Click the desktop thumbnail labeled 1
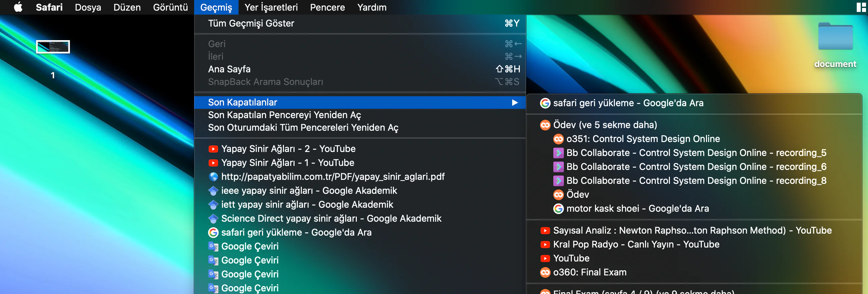868x294 pixels. click(x=53, y=46)
